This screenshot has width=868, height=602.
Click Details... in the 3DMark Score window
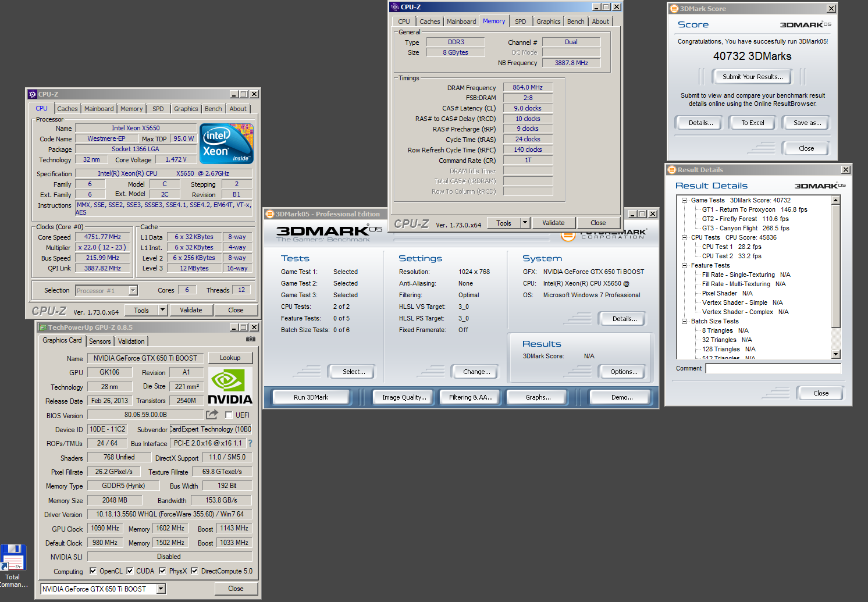(x=700, y=123)
